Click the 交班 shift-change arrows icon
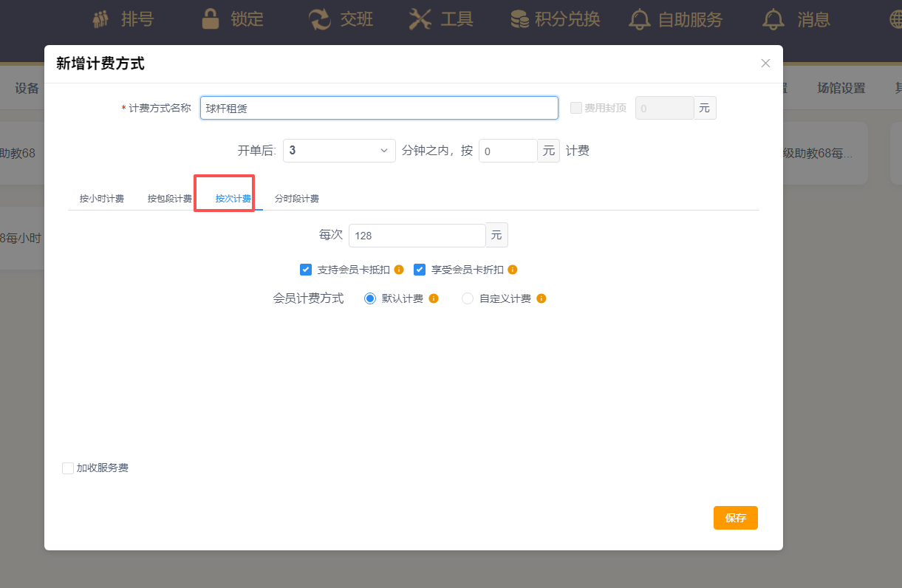 coord(320,20)
